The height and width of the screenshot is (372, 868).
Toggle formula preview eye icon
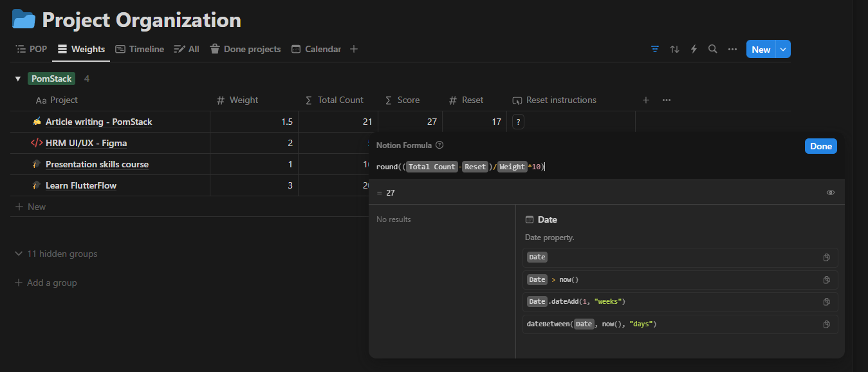831,192
